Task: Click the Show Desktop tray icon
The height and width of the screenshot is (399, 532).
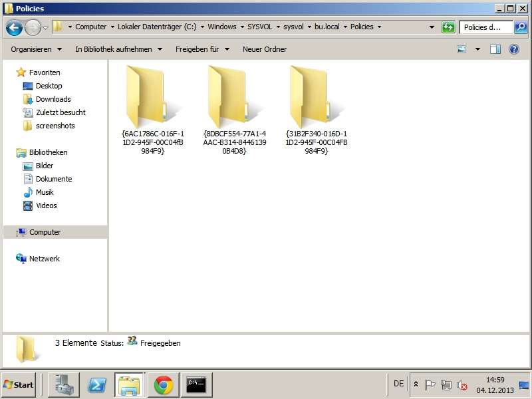Action: (525, 385)
